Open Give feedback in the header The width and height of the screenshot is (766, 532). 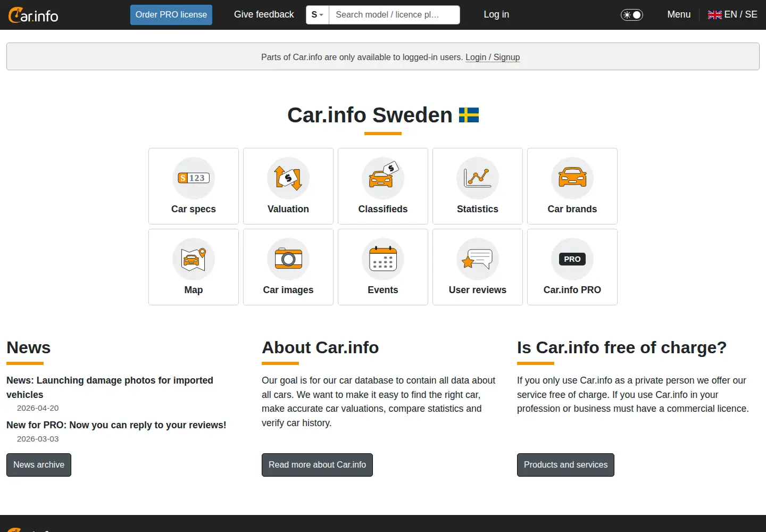point(264,14)
